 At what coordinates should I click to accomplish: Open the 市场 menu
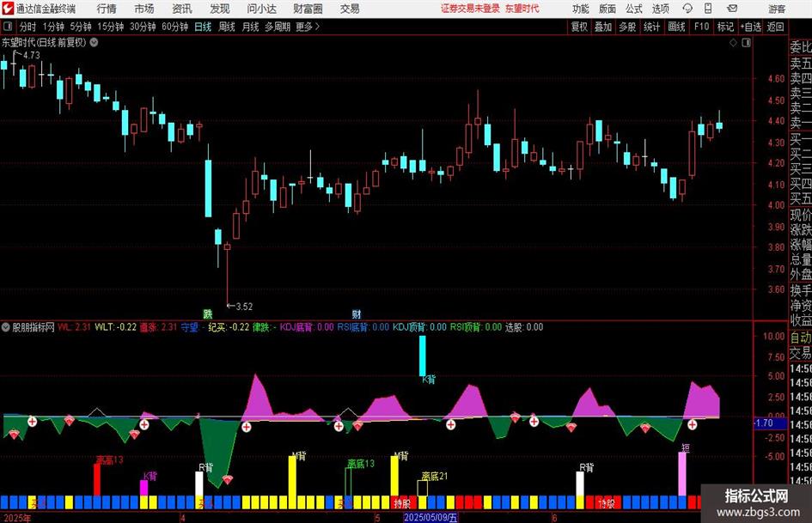[144, 9]
